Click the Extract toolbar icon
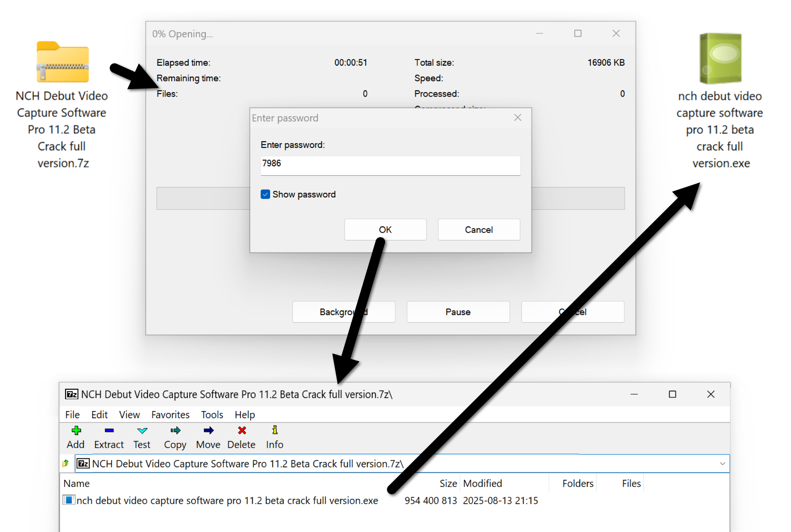The image size is (791, 532). 109,430
